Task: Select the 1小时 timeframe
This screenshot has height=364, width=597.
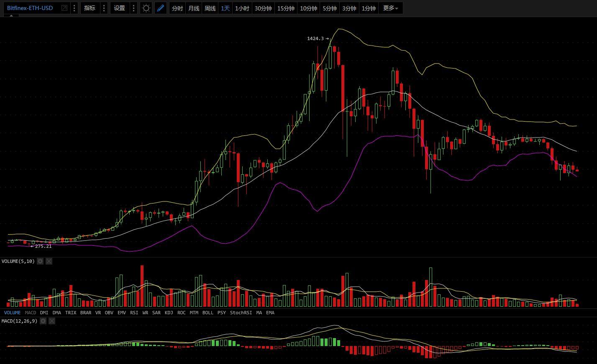Action: click(242, 8)
